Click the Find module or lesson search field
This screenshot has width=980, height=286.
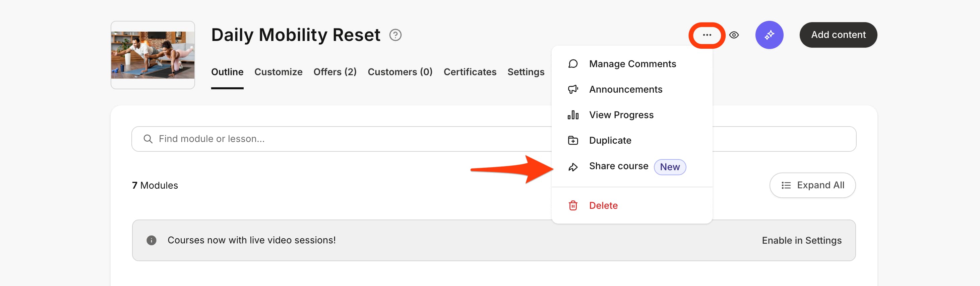494,139
